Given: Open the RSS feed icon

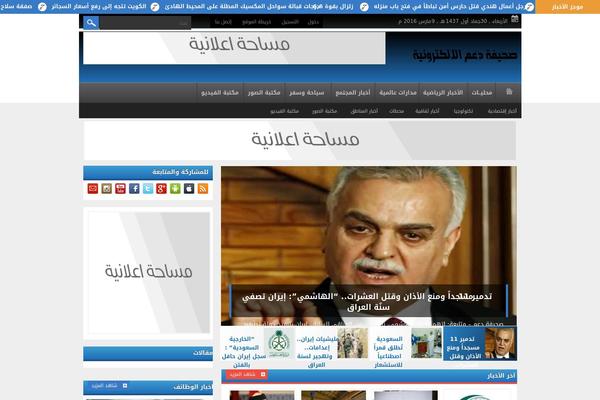Looking at the screenshot, I should 203,189.
